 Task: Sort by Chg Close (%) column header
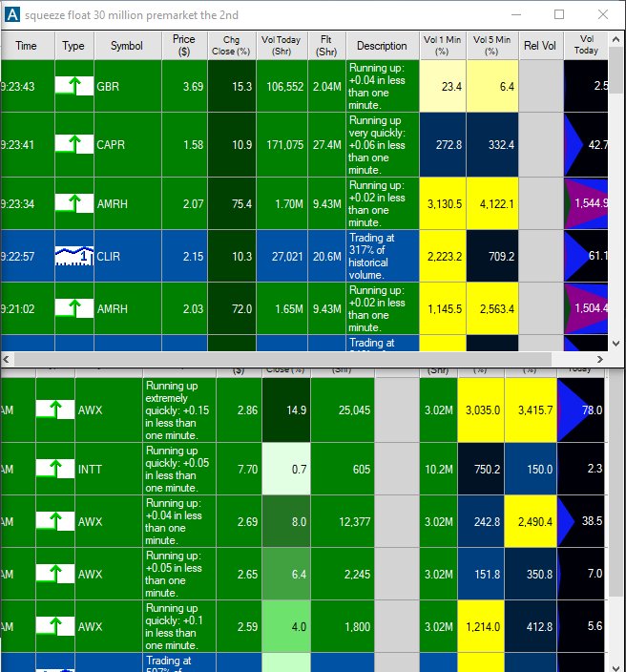[x=232, y=46]
